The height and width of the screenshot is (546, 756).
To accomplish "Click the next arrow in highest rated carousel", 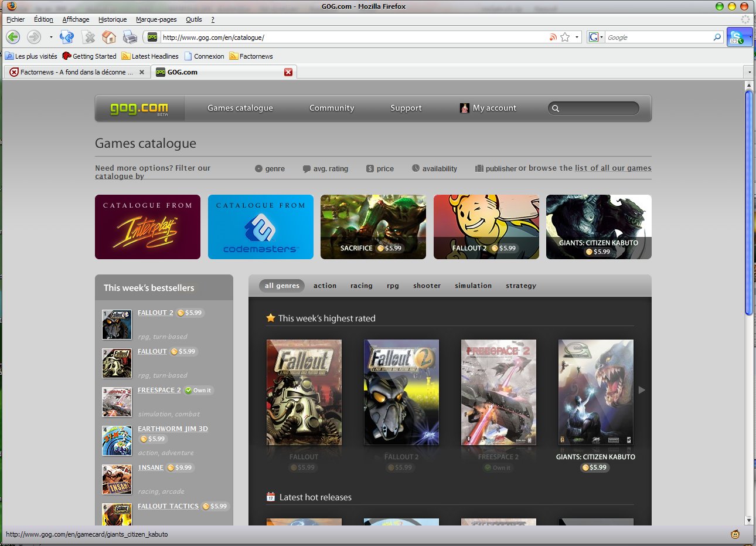I will pos(642,390).
